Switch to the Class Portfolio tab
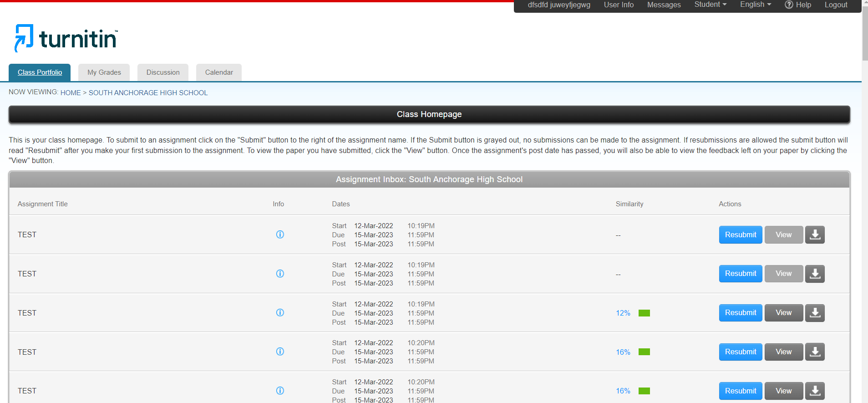 40,72
